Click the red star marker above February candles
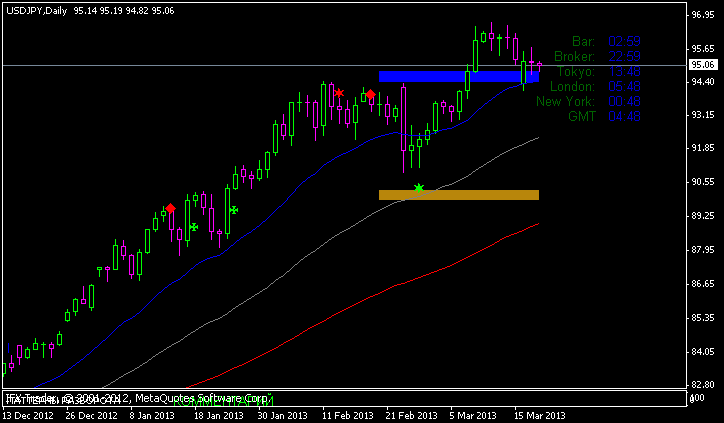Viewport: 724px width, 423px height. pos(339,93)
